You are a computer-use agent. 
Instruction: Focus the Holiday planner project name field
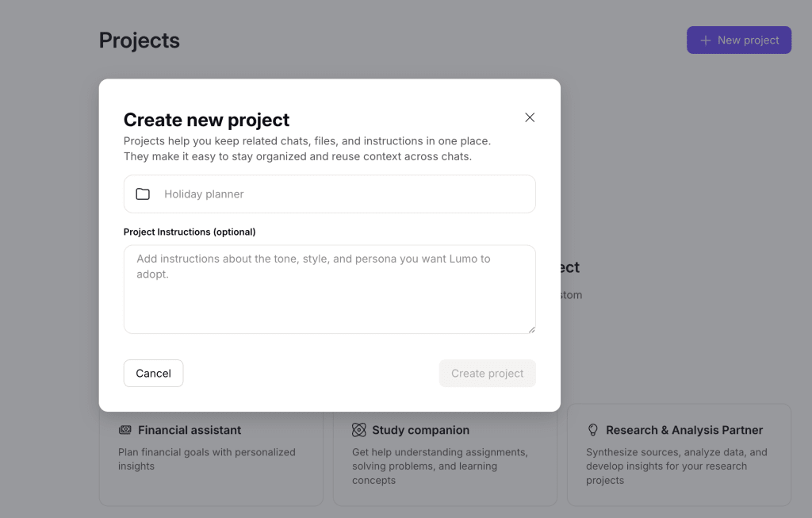coord(341,194)
